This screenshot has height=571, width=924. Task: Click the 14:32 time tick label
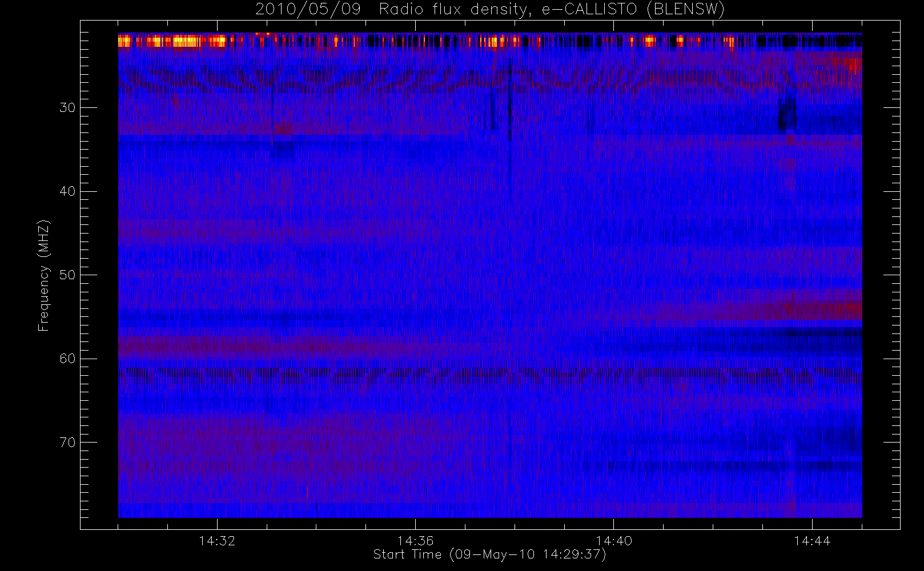(x=217, y=541)
